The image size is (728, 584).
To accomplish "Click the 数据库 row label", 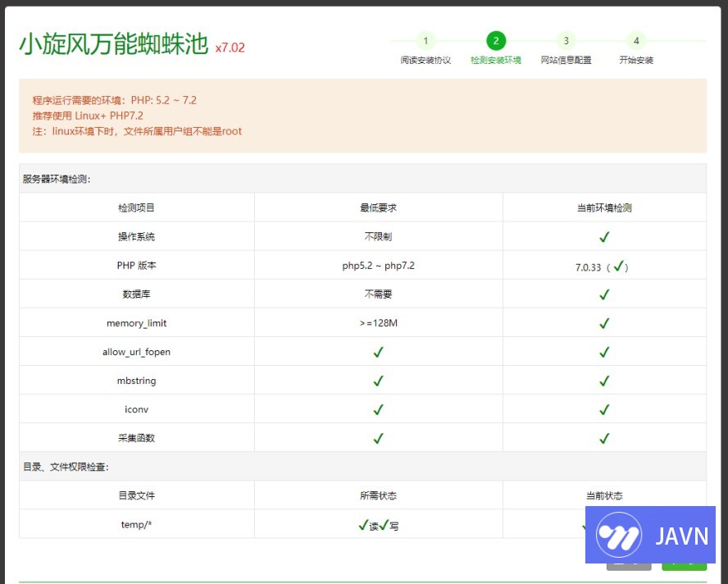I will point(136,294).
